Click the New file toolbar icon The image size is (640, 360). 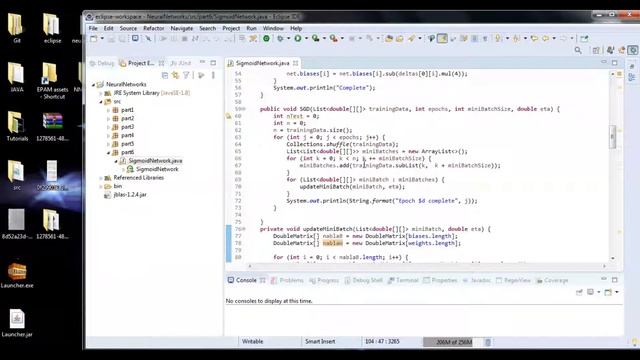pyautogui.click(x=94, y=39)
